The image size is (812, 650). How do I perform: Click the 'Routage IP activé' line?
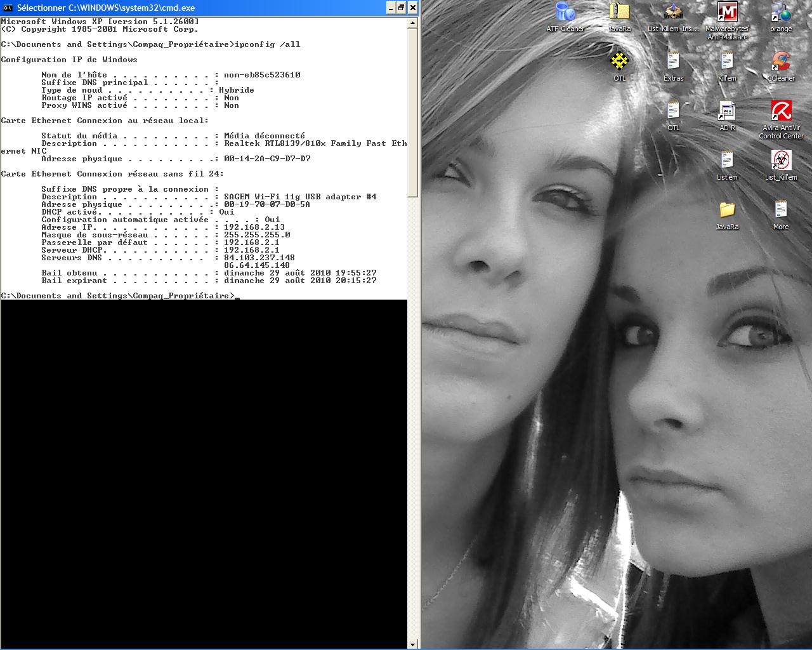pos(140,98)
